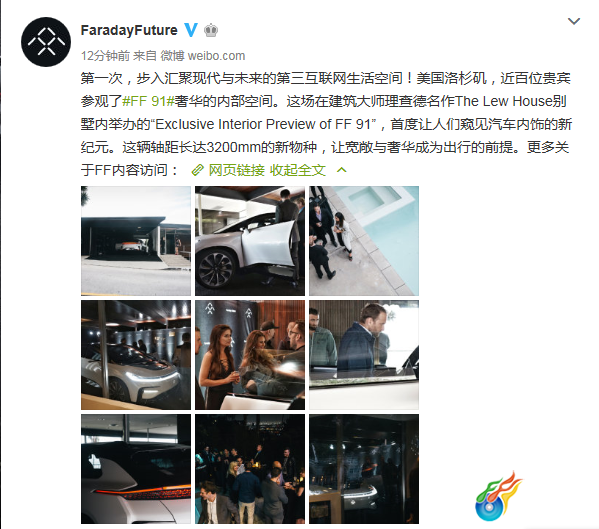Open night crowd party photo
Screen dimensions: 599x529
[x=250, y=469]
